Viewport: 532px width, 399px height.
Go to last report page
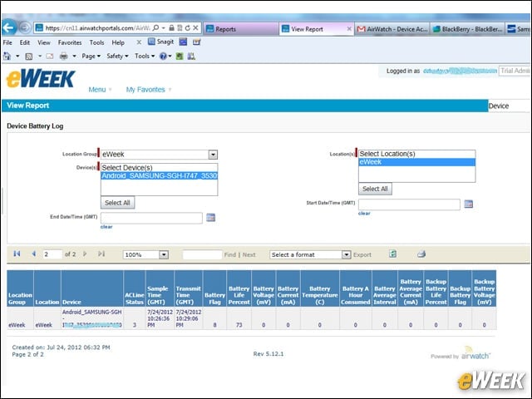101,254
